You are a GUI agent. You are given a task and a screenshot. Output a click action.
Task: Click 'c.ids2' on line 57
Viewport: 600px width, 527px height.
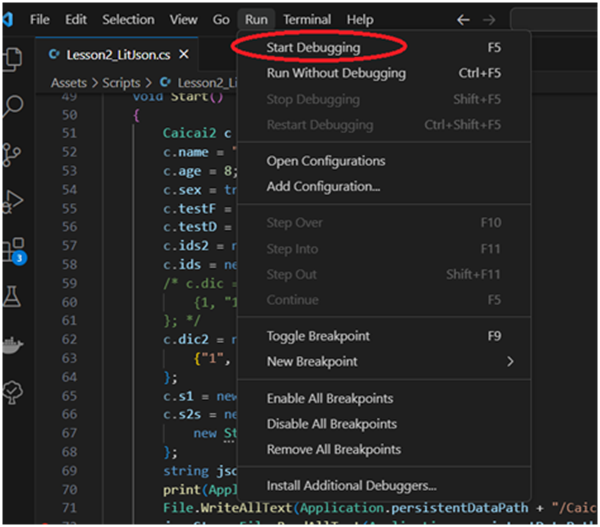186,246
